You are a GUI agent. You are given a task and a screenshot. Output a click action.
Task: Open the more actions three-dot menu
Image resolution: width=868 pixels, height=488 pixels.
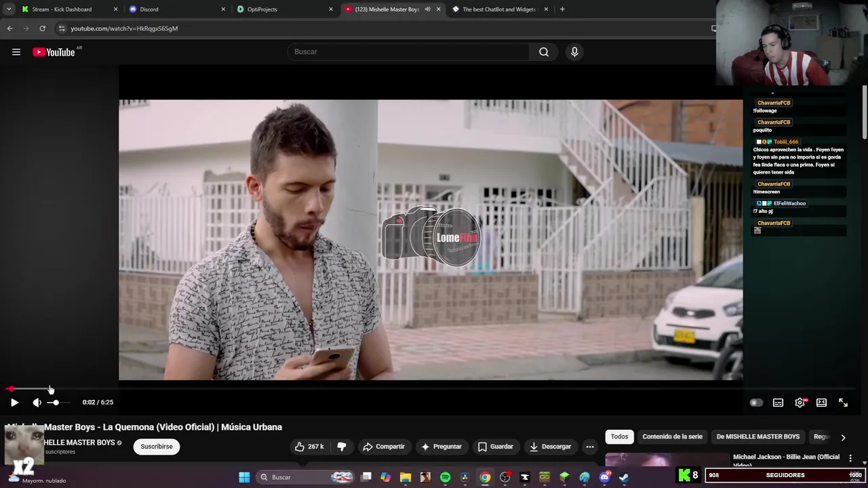pyautogui.click(x=590, y=447)
